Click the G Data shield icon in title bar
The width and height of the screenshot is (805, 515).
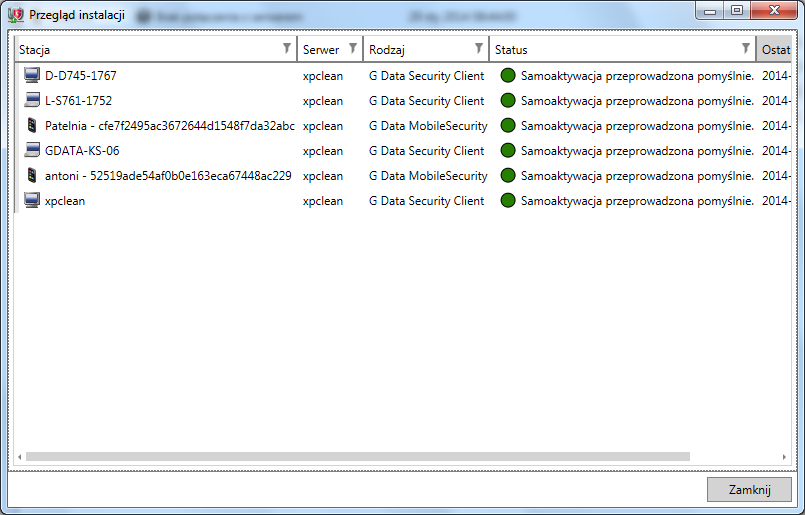pyautogui.click(x=15, y=15)
